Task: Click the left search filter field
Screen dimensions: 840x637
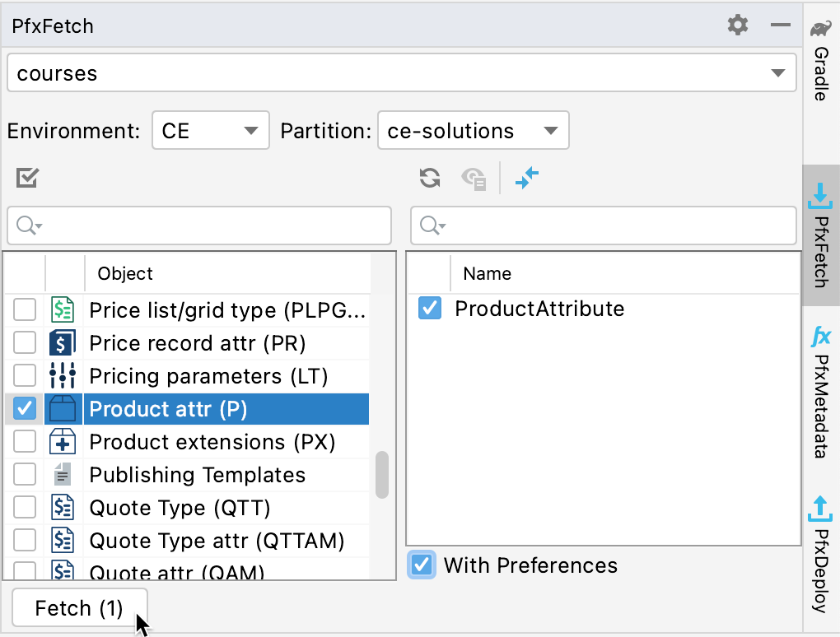Action: click(198, 225)
